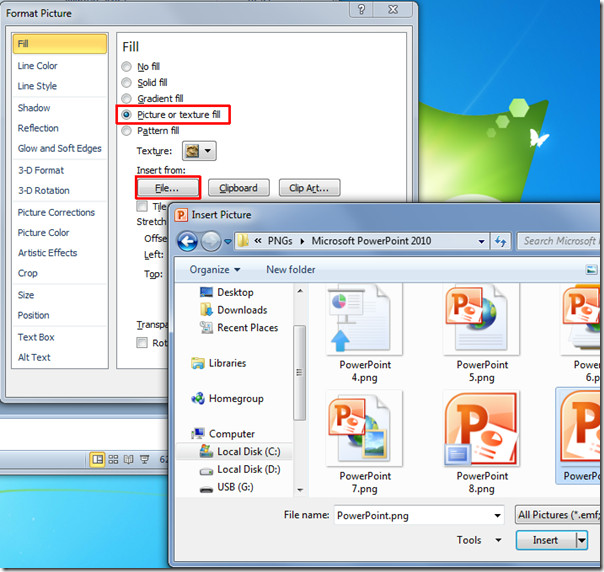
Task: Click the File name input field
Action: click(x=412, y=515)
